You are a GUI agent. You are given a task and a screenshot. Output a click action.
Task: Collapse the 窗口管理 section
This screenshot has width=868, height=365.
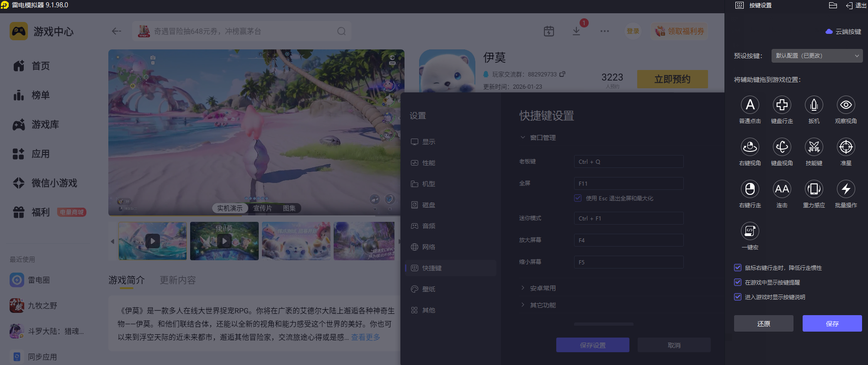(543, 138)
